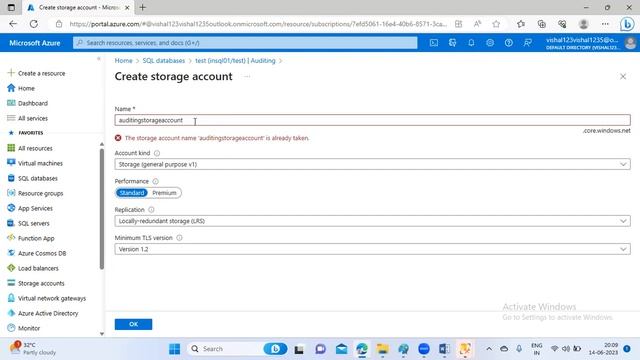Image resolution: width=640 pixels, height=360 pixels.
Task: Go back in the browser
Action: coord(13,24)
